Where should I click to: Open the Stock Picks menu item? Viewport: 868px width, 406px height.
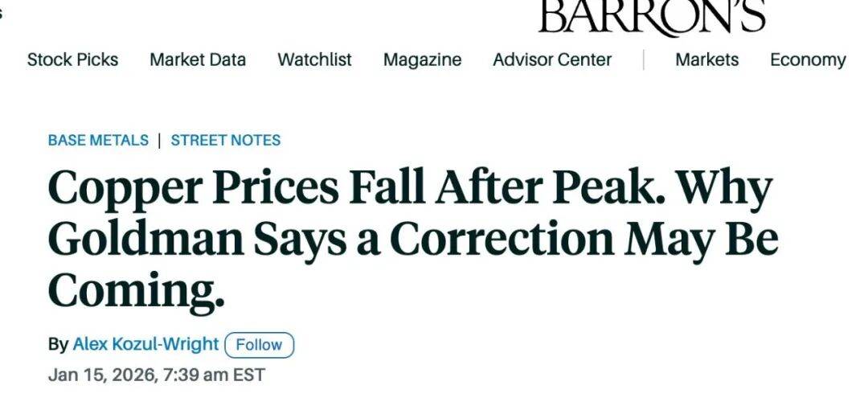(x=72, y=59)
